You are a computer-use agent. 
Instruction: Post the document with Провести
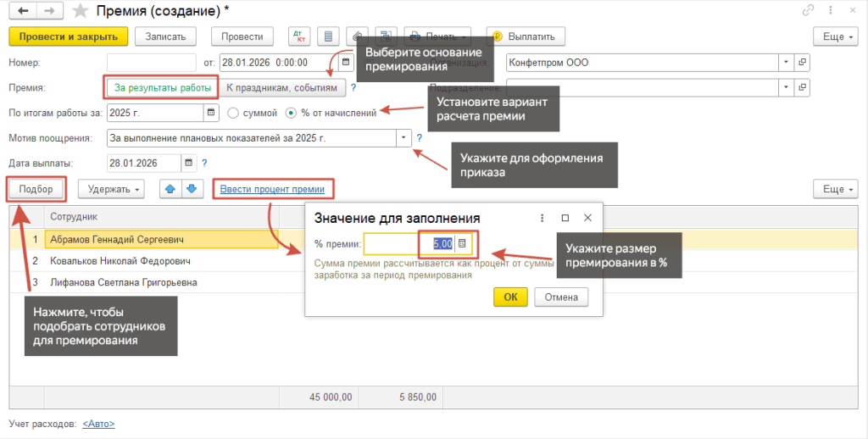coord(242,36)
